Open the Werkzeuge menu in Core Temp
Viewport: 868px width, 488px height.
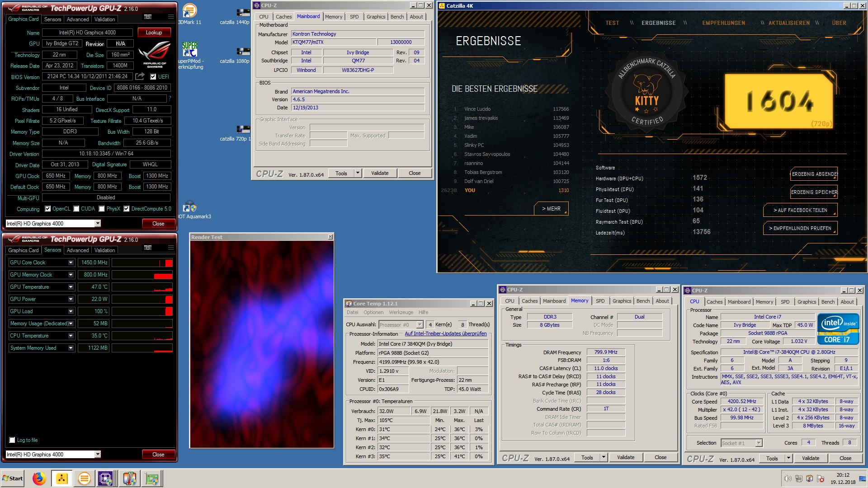(x=401, y=312)
